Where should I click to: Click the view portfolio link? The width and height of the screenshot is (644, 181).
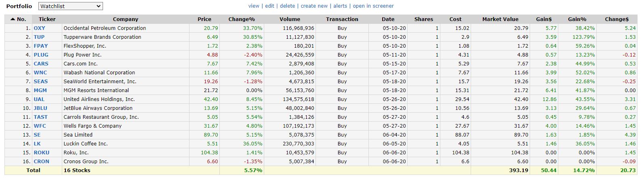pos(254,6)
